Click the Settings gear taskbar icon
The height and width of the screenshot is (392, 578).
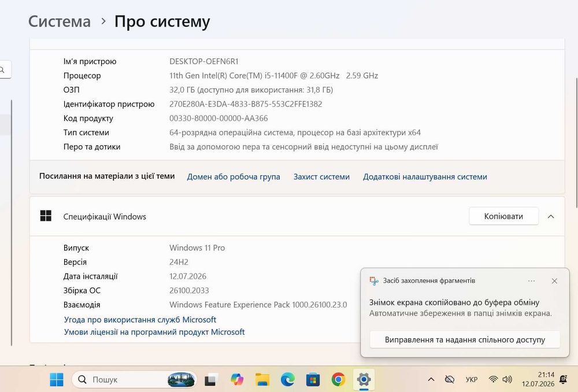point(364,379)
